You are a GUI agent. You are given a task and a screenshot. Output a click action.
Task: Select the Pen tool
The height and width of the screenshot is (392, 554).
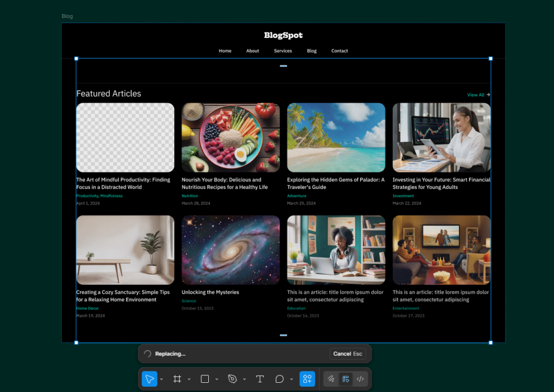pos(232,379)
